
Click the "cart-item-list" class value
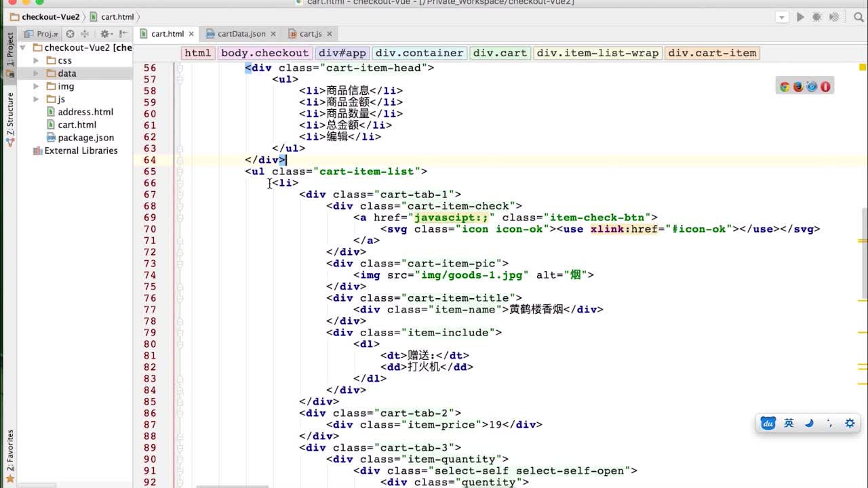[x=366, y=171]
